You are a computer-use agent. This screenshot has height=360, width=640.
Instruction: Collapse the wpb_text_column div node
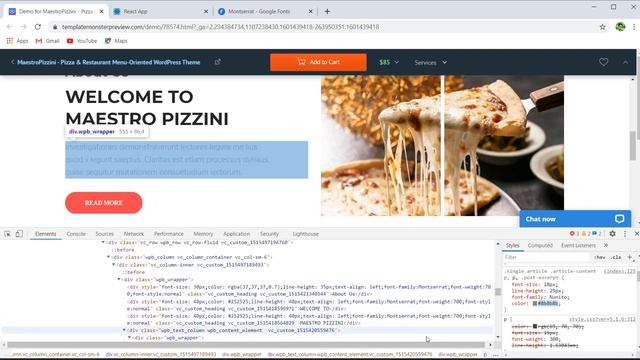(x=124, y=330)
